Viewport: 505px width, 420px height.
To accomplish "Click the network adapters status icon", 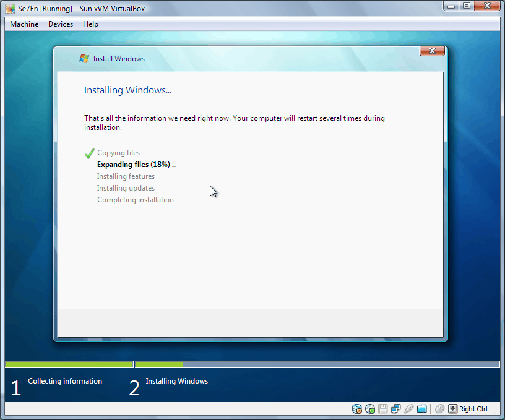I will [396, 409].
